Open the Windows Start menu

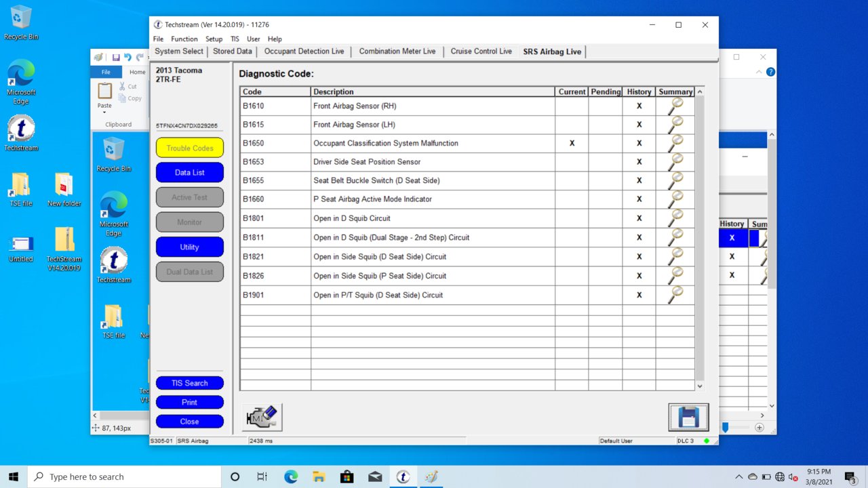click(x=14, y=476)
